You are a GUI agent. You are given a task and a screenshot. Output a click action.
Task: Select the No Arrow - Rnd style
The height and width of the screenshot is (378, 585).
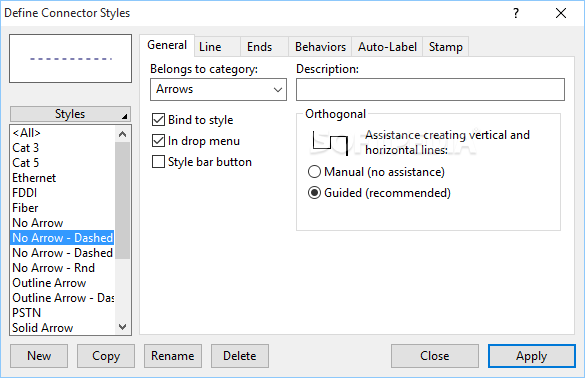[62, 268]
